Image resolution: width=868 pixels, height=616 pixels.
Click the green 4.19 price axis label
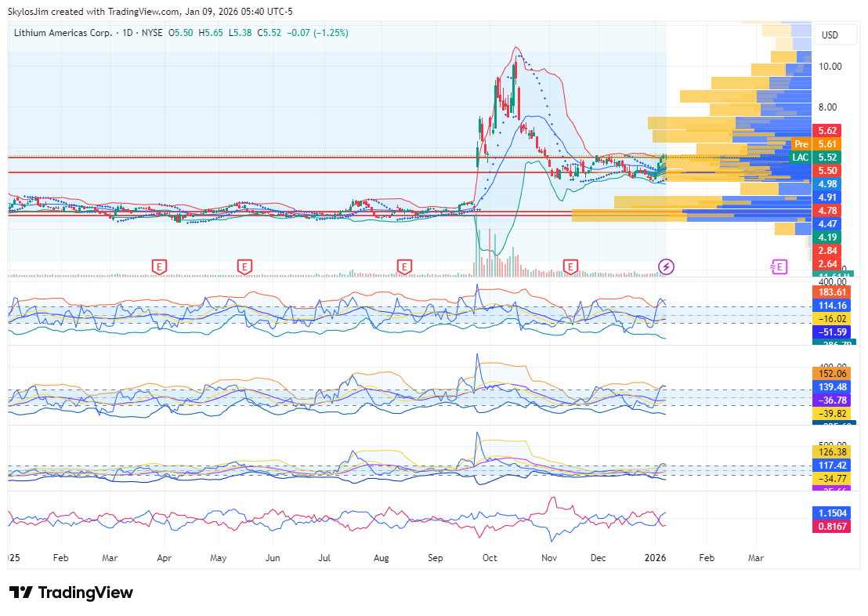pyautogui.click(x=827, y=237)
